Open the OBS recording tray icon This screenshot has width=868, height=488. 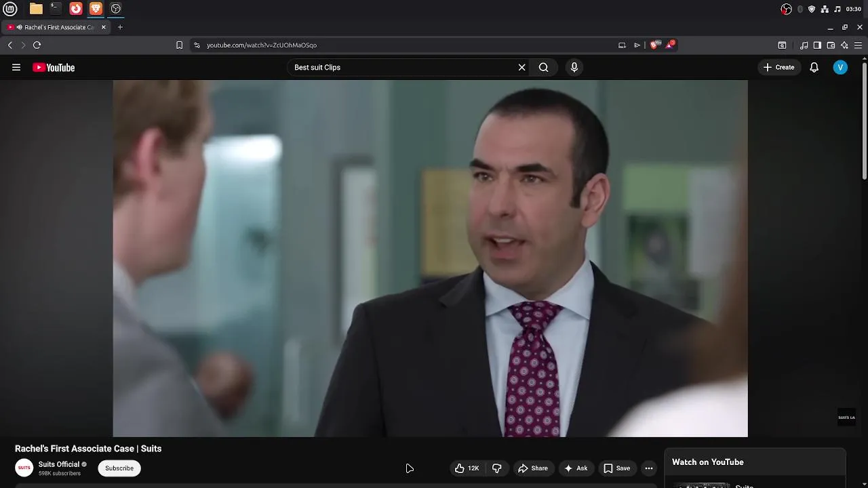tap(786, 9)
